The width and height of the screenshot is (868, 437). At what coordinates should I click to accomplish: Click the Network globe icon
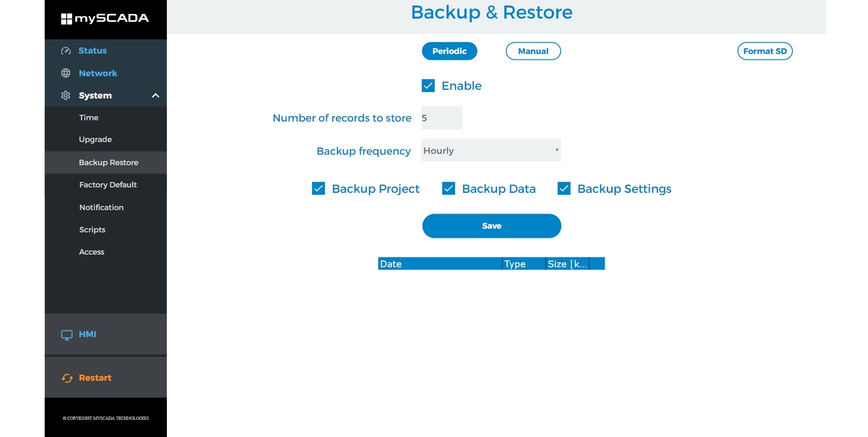66,73
